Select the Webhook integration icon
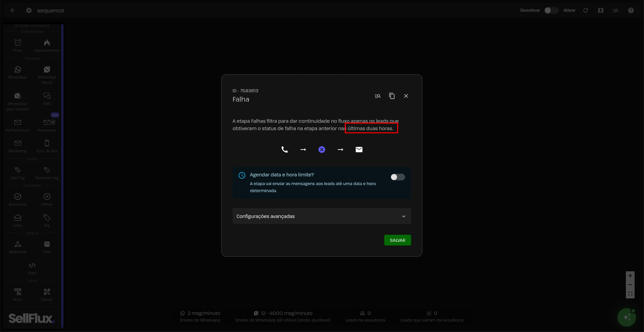 (x=18, y=244)
